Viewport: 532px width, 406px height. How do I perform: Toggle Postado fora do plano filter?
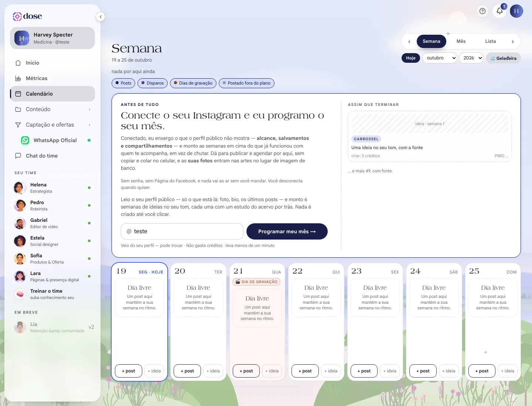(x=246, y=83)
